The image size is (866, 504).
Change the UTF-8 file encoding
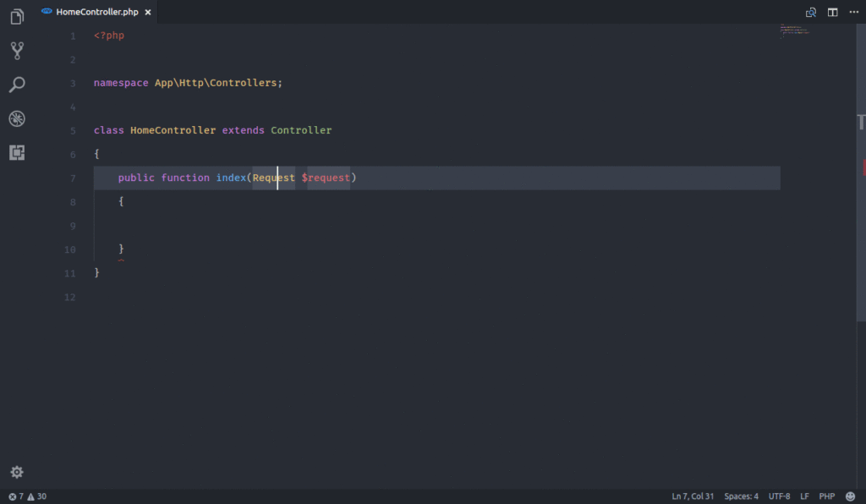coord(779,496)
